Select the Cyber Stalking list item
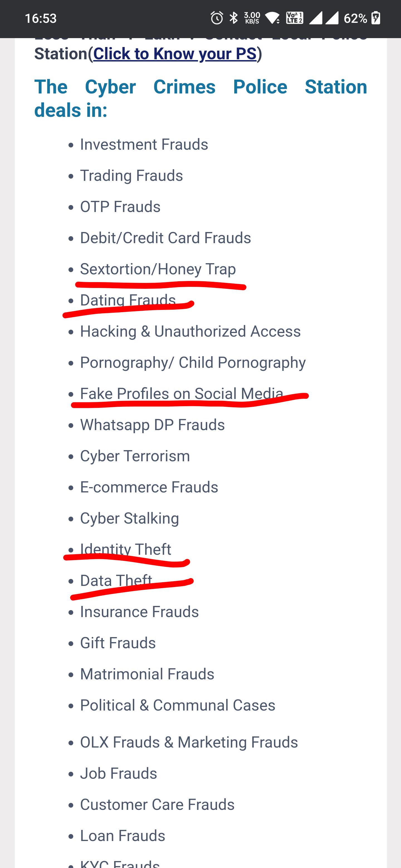 pos(129,518)
